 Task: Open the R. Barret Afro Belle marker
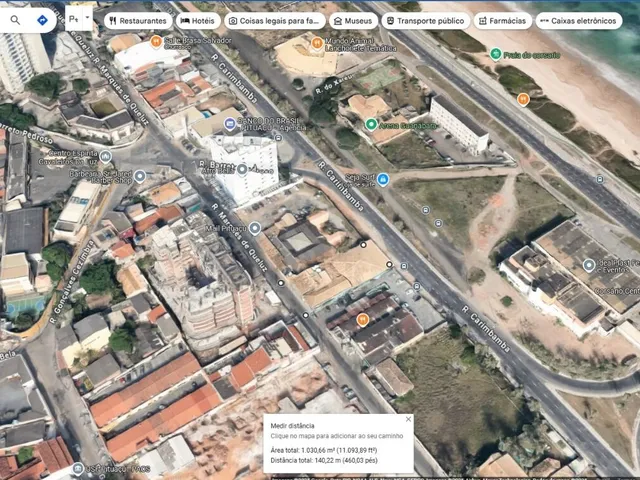click(242, 169)
